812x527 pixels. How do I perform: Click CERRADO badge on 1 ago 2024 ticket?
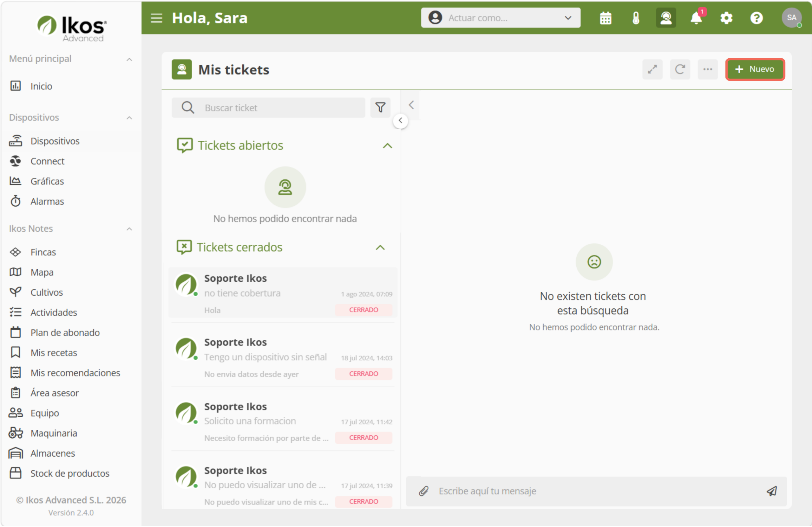coord(364,310)
